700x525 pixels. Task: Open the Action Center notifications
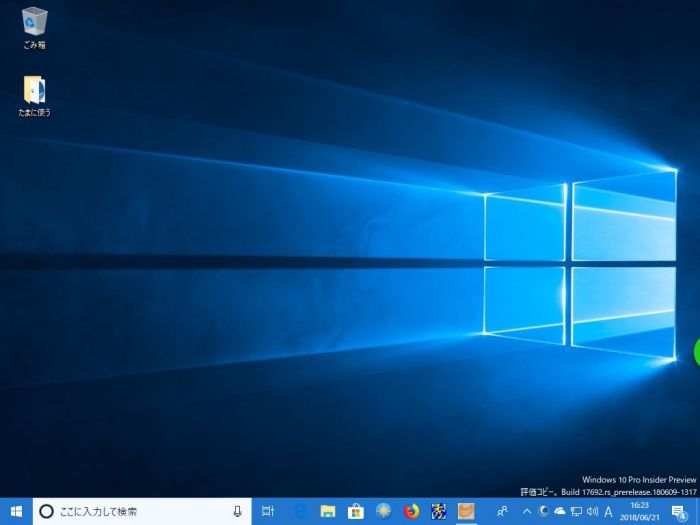pos(679,511)
